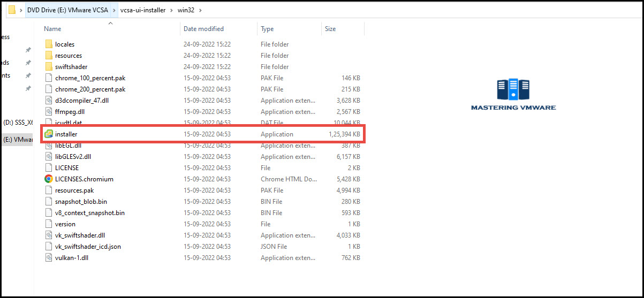Select the version file icon
The width and height of the screenshot is (644, 298).
[49, 224]
